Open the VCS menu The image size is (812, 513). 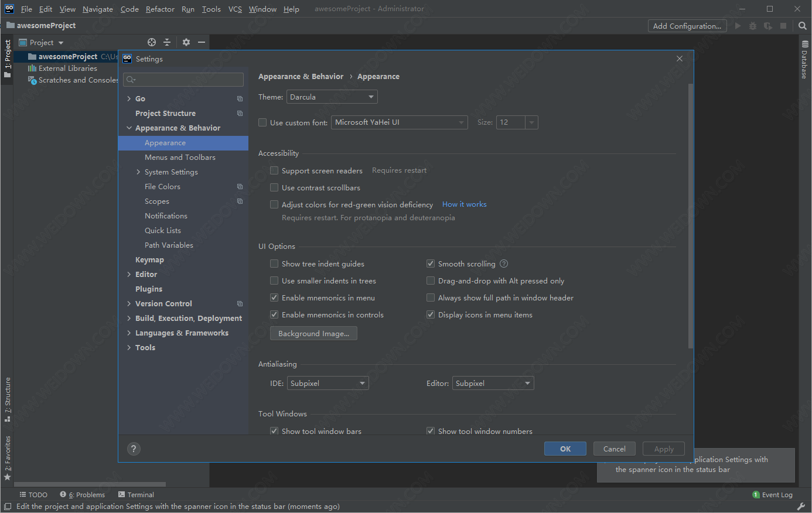235,9
